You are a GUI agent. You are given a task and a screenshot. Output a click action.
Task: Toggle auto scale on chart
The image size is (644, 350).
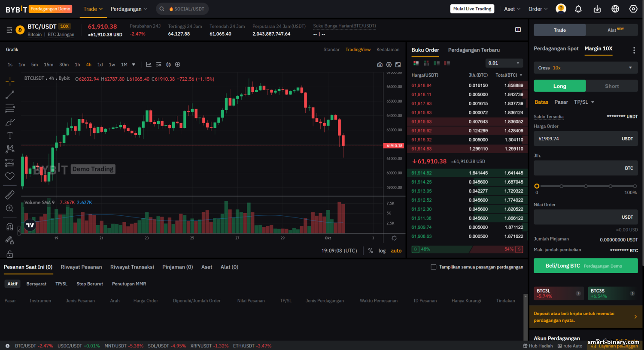click(396, 250)
